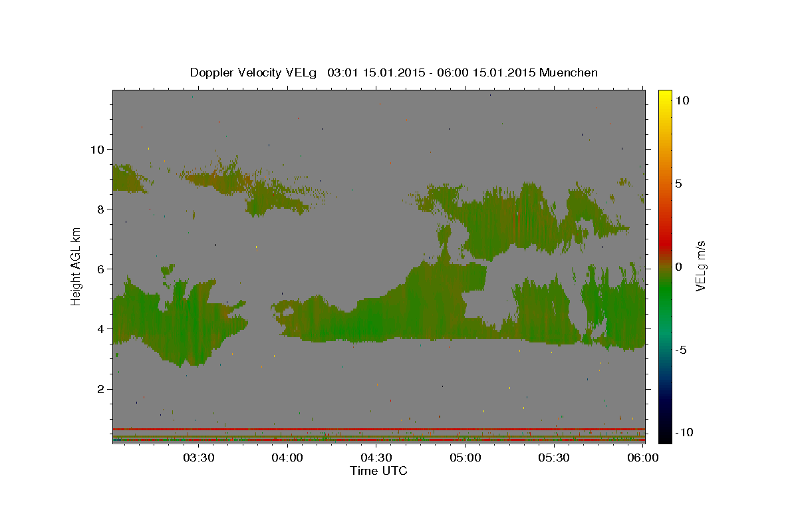Click the end date "06:00 15.01.2015" in title

coord(485,72)
